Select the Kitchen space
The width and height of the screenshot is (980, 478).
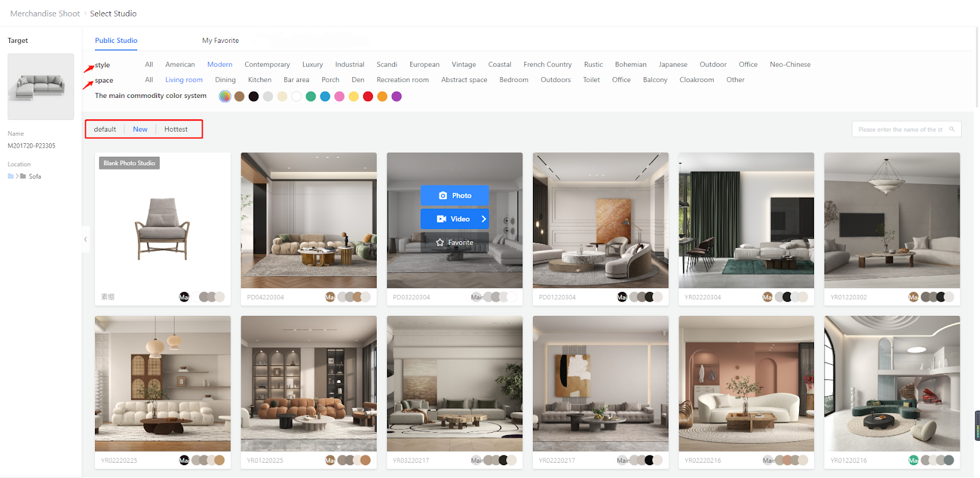point(260,80)
